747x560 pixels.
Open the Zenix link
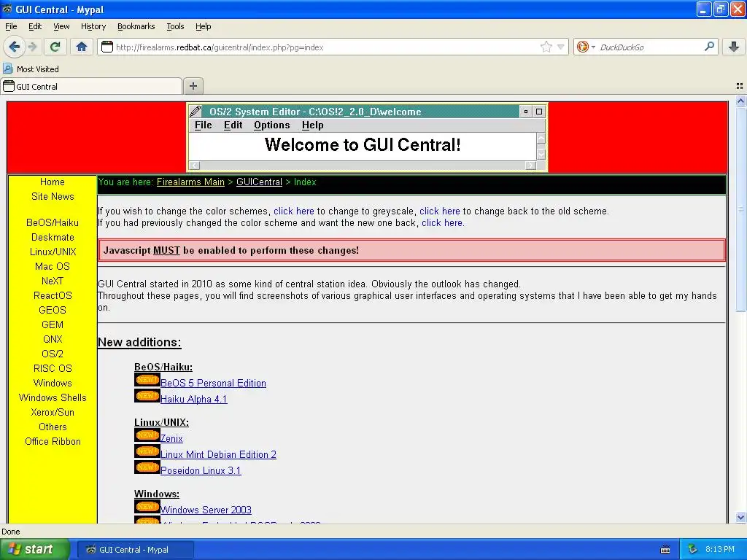click(171, 438)
